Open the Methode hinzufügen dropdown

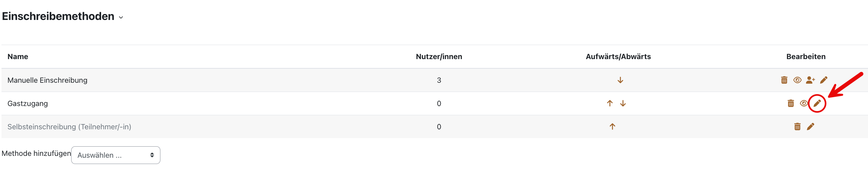[116, 155]
